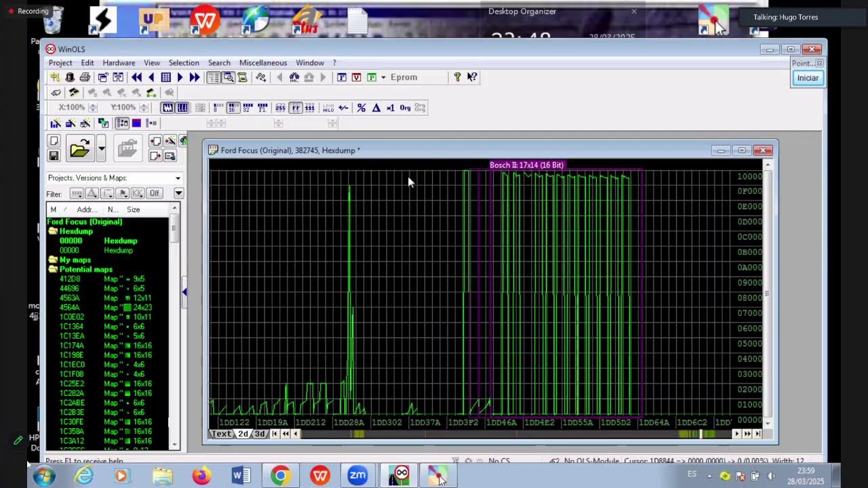The height and width of the screenshot is (488, 868).
Task: Click the red V version icon
Action: (356, 77)
